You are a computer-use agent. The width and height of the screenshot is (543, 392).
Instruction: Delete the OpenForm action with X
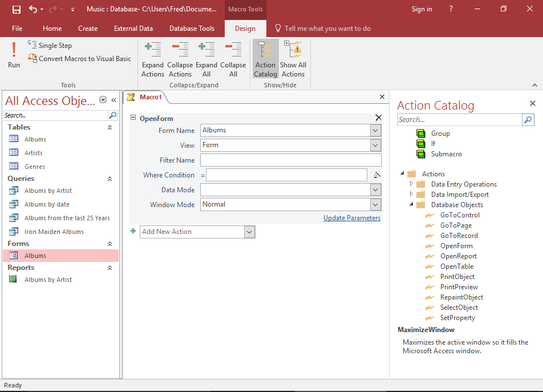pyautogui.click(x=379, y=118)
